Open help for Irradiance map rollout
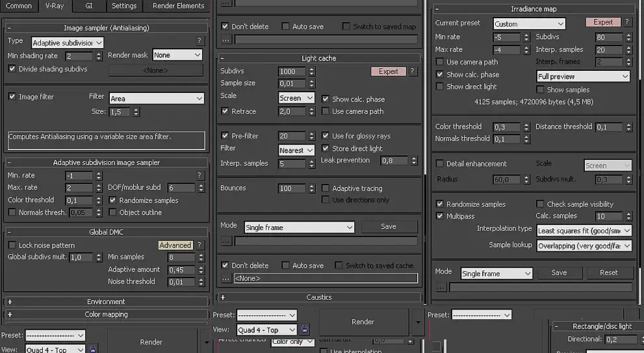Screen dimensions: 644x353 [x=626, y=22]
